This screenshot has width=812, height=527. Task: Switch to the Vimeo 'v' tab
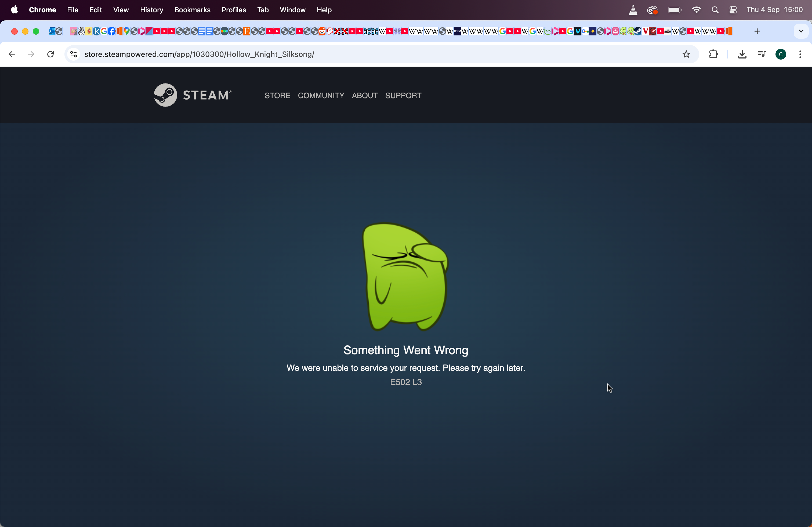(578, 31)
